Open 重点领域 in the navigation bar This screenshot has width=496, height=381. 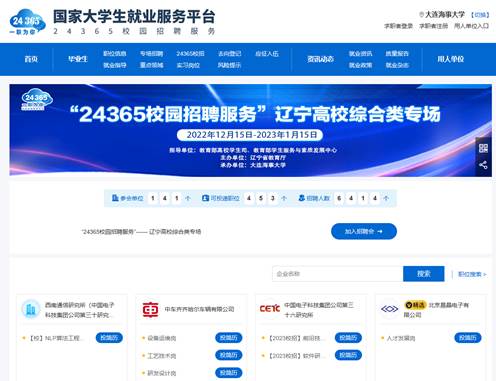(151, 65)
